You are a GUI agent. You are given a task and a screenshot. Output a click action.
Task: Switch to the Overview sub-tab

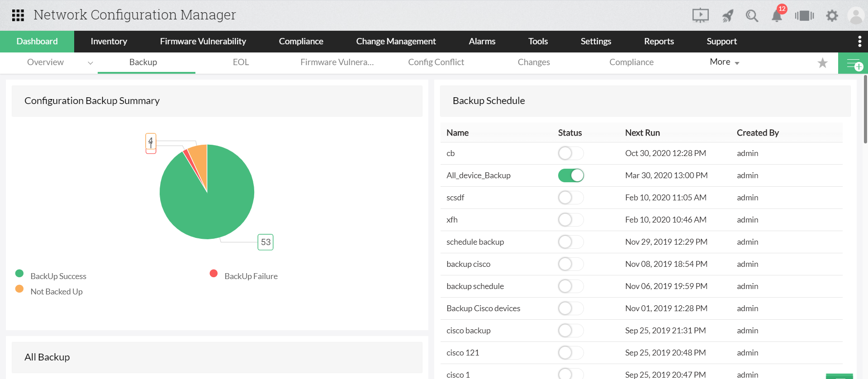tap(45, 62)
